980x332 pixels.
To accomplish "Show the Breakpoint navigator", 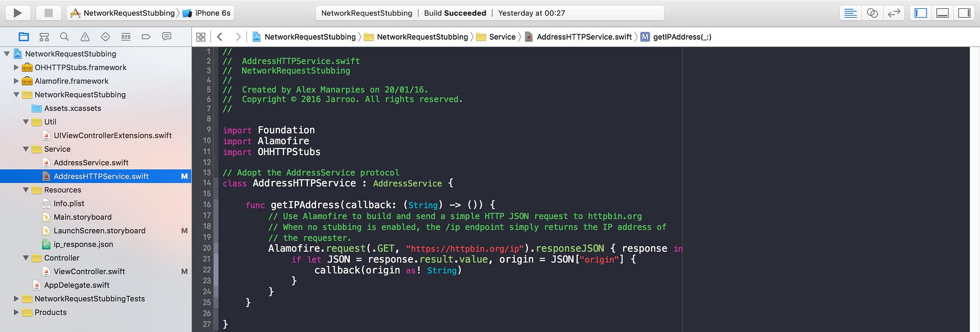I will click(x=146, y=37).
